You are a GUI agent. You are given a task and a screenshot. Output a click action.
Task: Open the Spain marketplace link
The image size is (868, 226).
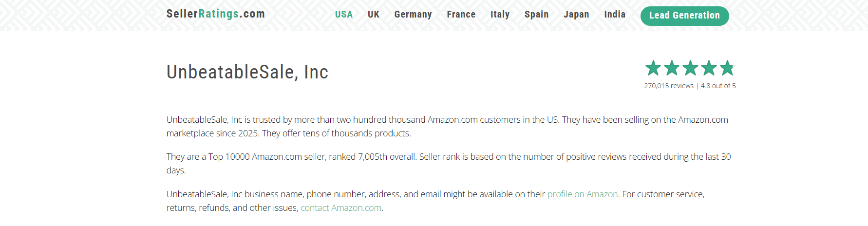[536, 15]
